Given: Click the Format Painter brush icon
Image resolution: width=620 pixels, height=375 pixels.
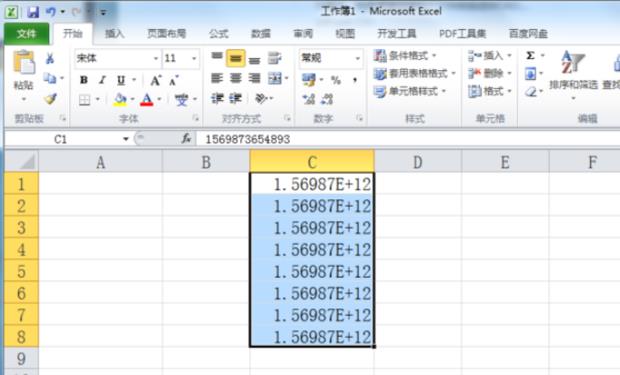Looking at the screenshot, I should [50, 98].
